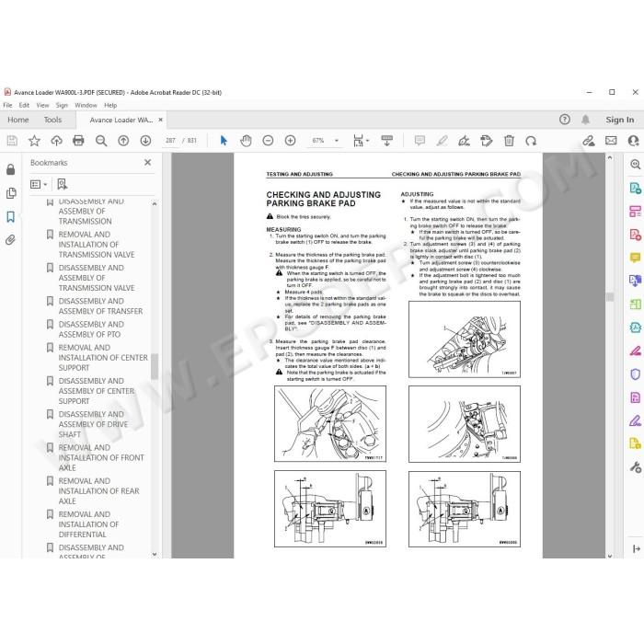This screenshot has width=644, height=644.
Task: Switch to the Home tab
Action: click(18, 120)
